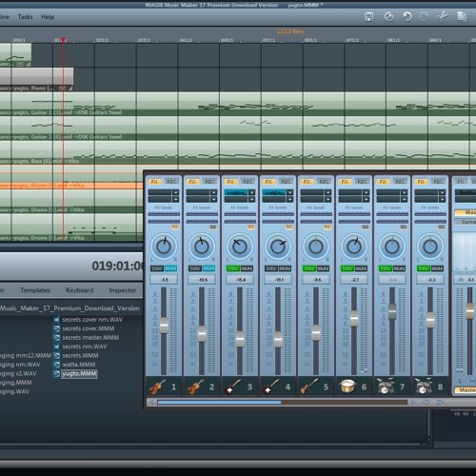
Task: Select the drum kit icon of channel 8
Action: pyautogui.click(x=424, y=387)
